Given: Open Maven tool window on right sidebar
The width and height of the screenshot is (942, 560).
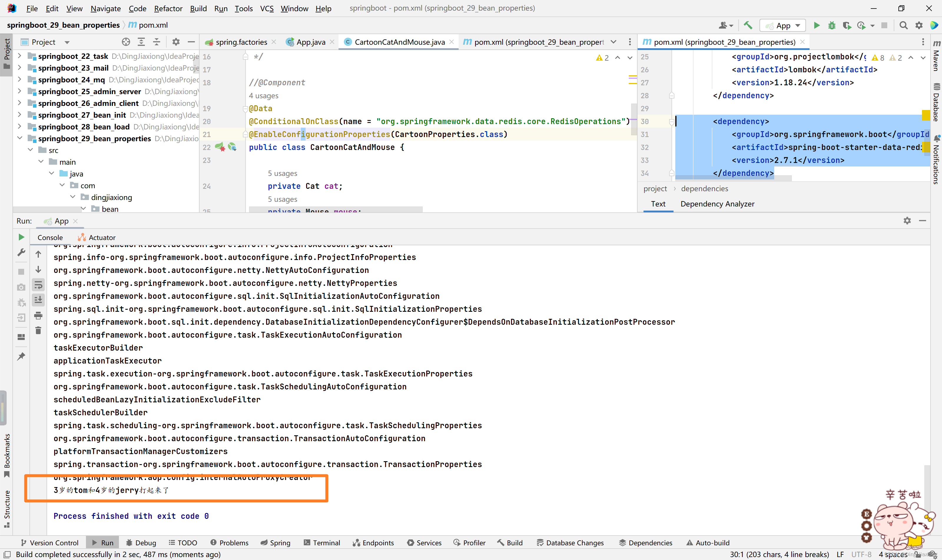Looking at the screenshot, I should [x=936, y=56].
